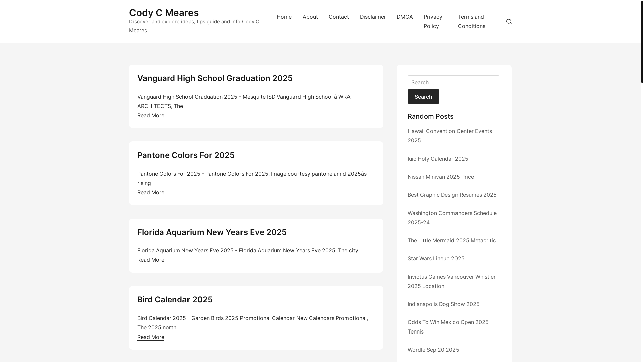Click the site tagline under Cody C Meares
The height and width of the screenshot is (362, 644).
click(194, 26)
